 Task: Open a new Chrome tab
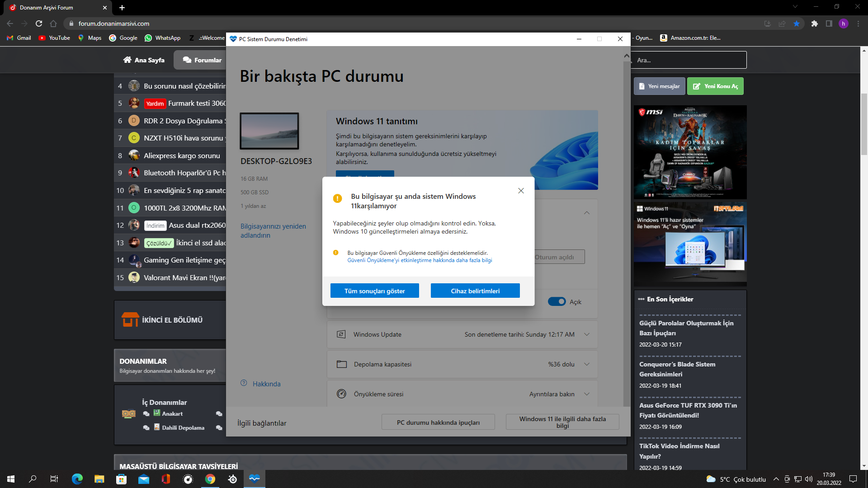(122, 8)
